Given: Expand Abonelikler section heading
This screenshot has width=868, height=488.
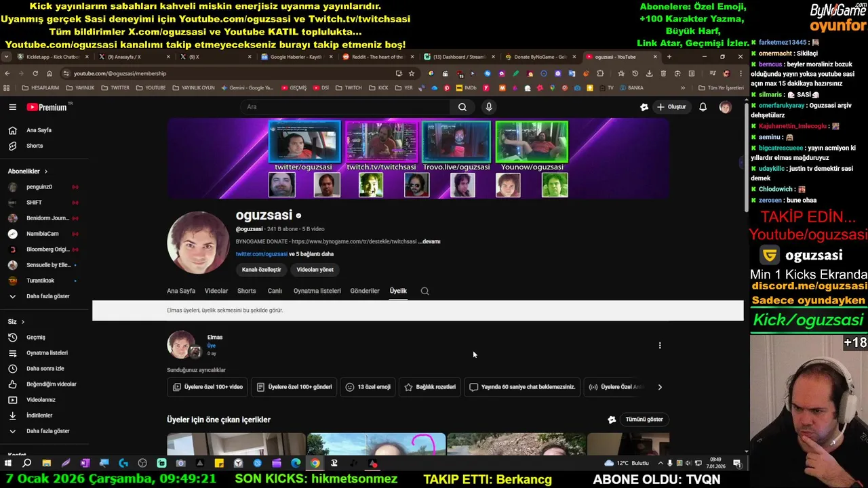Looking at the screenshot, I should click(x=28, y=171).
